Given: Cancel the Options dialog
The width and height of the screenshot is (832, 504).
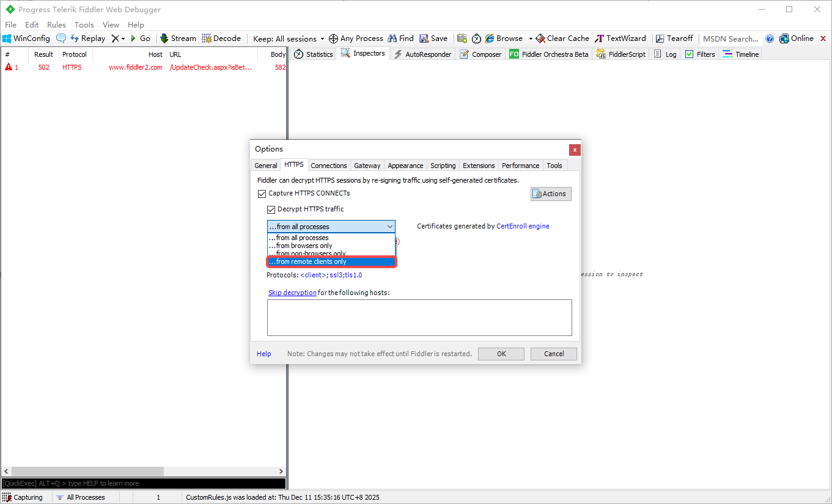Looking at the screenshot, I should 554,354.
